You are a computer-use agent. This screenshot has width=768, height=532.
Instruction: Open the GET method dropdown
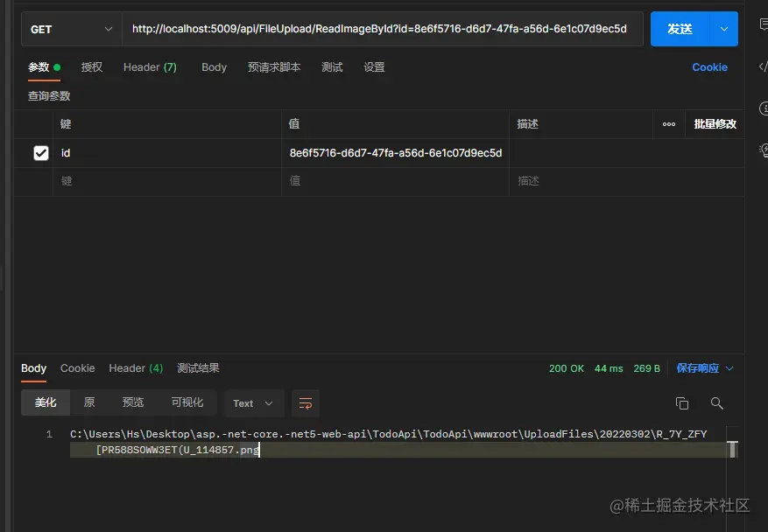tap(70, 28)
